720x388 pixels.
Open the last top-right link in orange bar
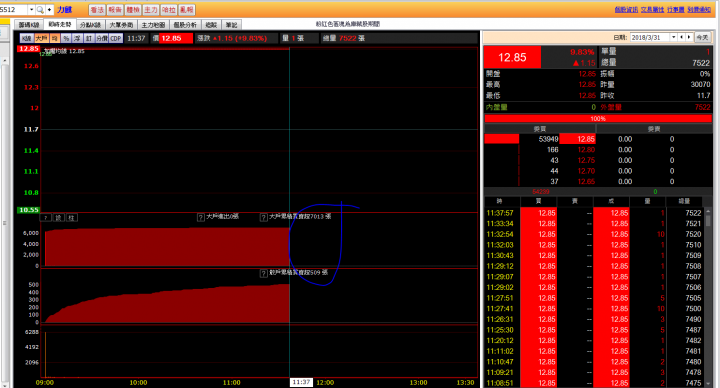click(699, 10)
